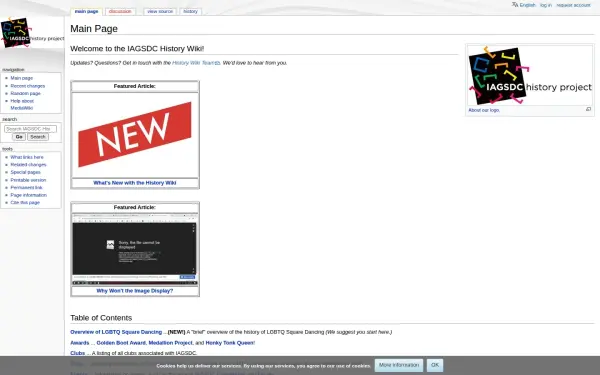Select the English language link
The height and width of the screenshot is (375, 600).
pyautogui.click(x=527, y=5)
